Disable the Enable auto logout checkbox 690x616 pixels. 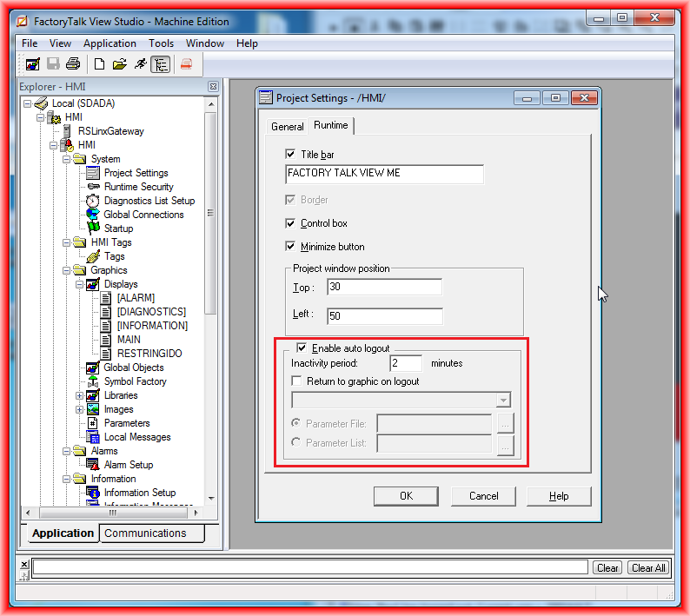point(302,348)
